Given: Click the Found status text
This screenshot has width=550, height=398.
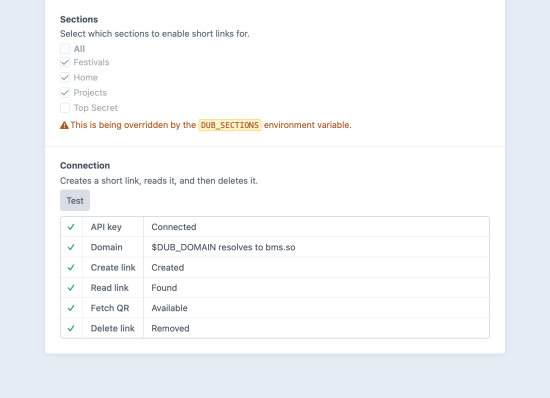Looking at the screenshot, I should coord(164,288).
